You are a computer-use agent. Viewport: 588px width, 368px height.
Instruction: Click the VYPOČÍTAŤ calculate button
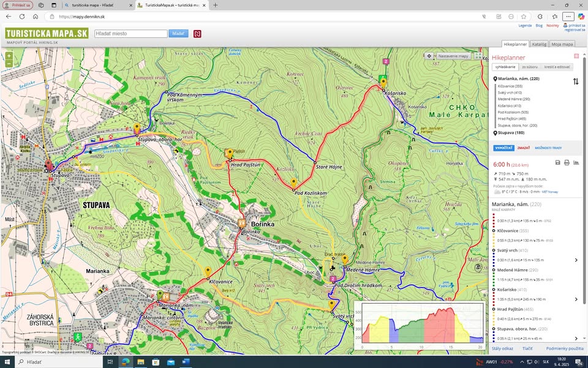pos(503,148)
